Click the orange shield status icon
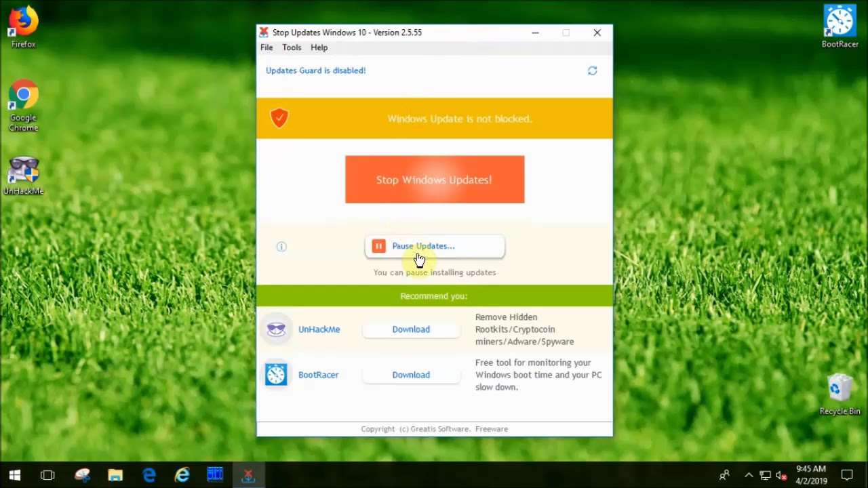The image size is (868, 488). (279, 119)
